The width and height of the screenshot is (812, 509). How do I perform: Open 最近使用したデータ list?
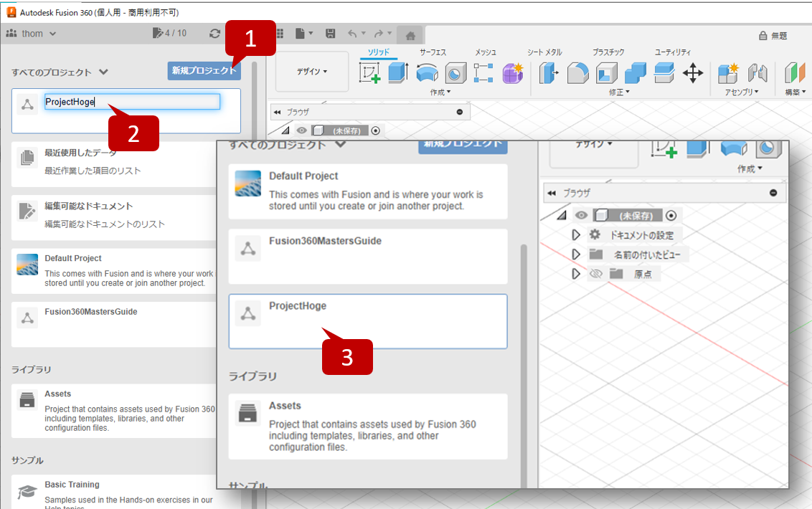pyautogui.click(x=114, y=165)
